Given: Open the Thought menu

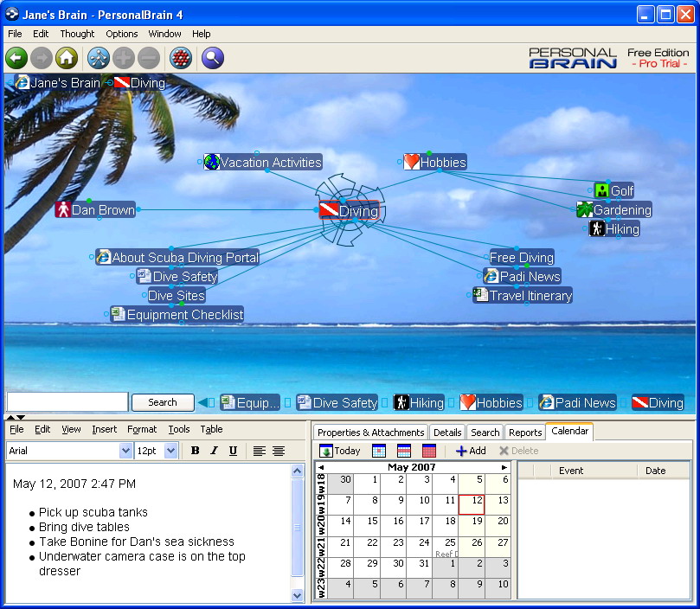Looking at the screenshot, I should (x=77, y=34).
